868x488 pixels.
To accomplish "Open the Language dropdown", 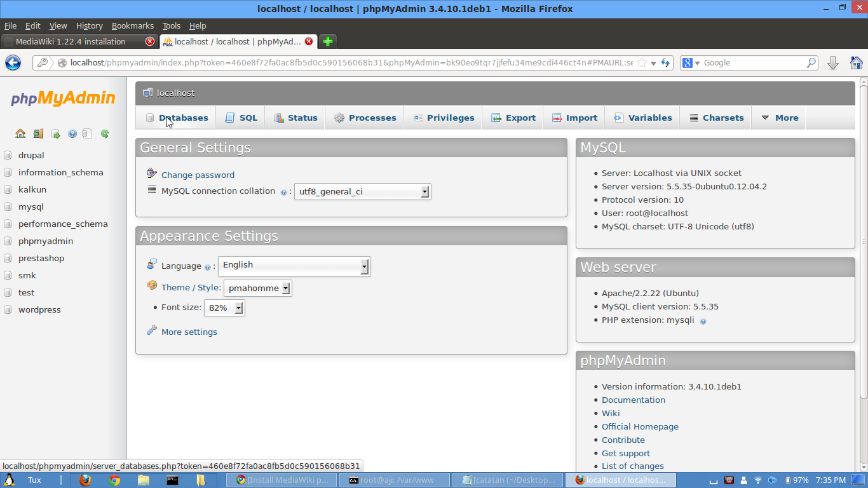I will (x=294, y=266).
